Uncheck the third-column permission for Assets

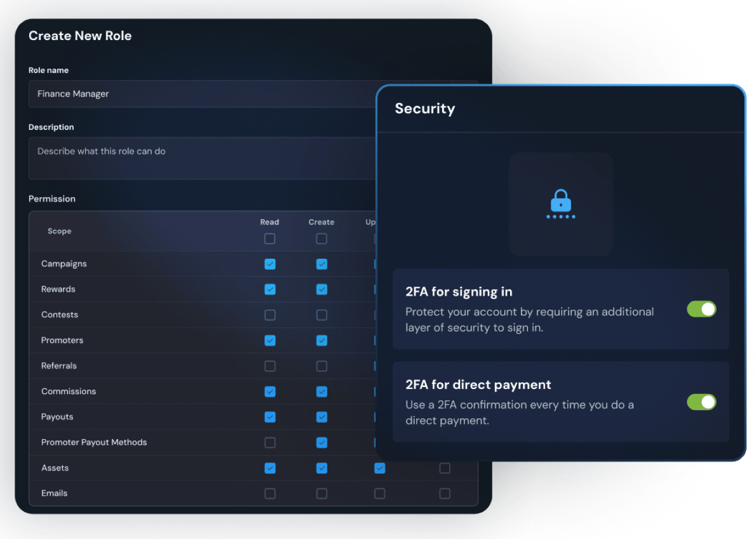380,468
